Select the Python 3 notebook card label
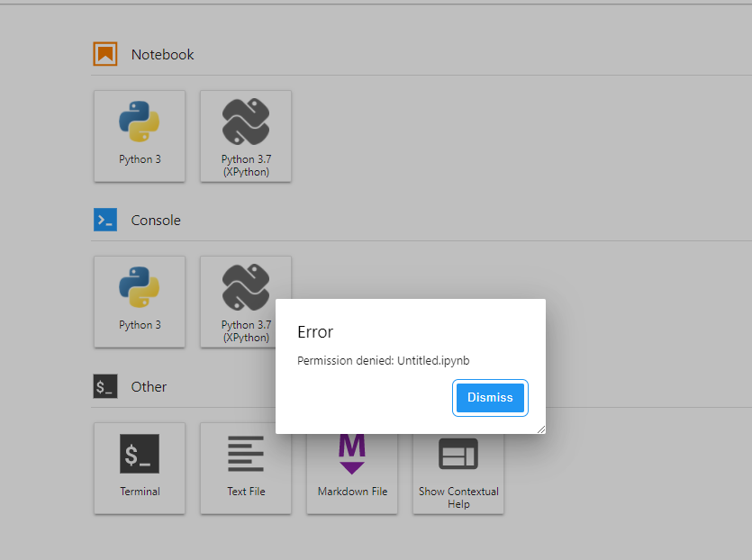 tap(140, 158)
